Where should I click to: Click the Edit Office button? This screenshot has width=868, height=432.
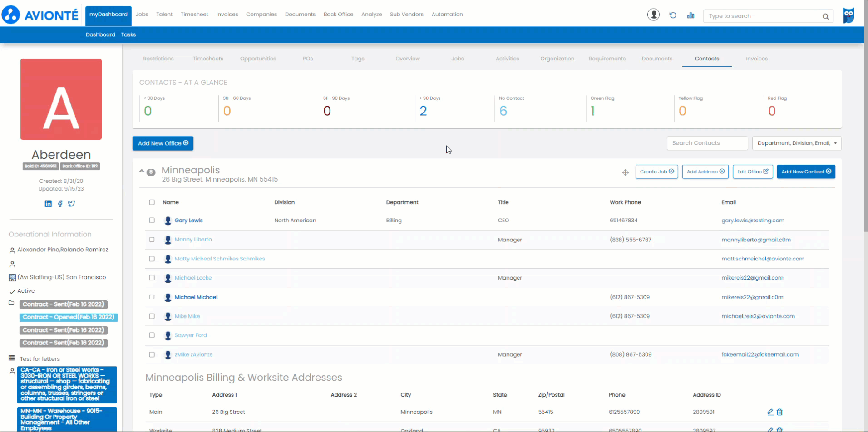coord(753,172)
